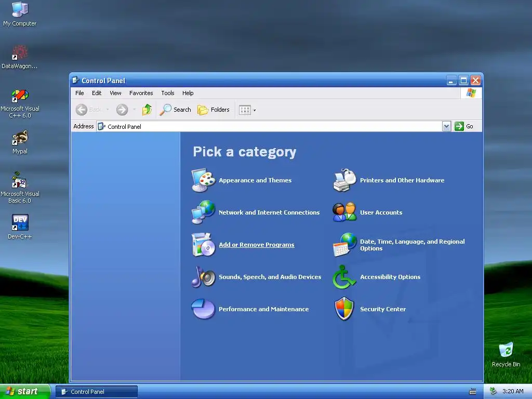Click the green Go button
This screenshot has height=399, width=532.
click(x=464, y=126)
